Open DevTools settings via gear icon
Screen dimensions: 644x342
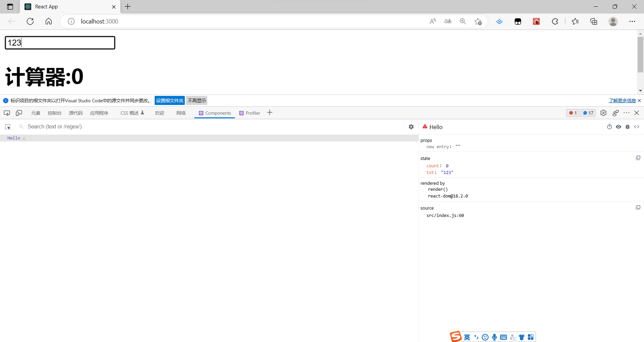(x=604, y=113)
